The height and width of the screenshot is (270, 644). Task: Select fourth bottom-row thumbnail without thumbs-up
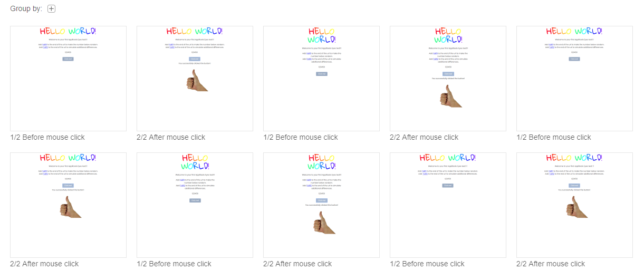click(x=448, y=205)
